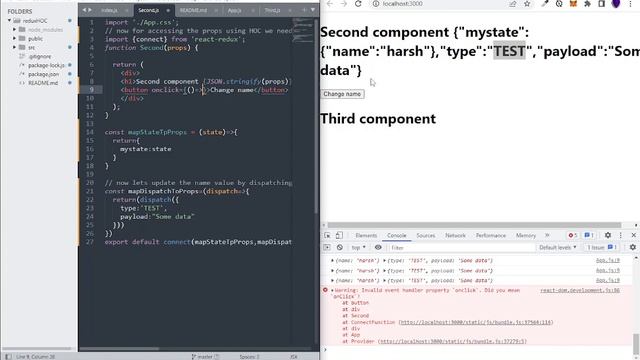
Task: Open the Chrome three-dot menu
Action: point(630,4)
